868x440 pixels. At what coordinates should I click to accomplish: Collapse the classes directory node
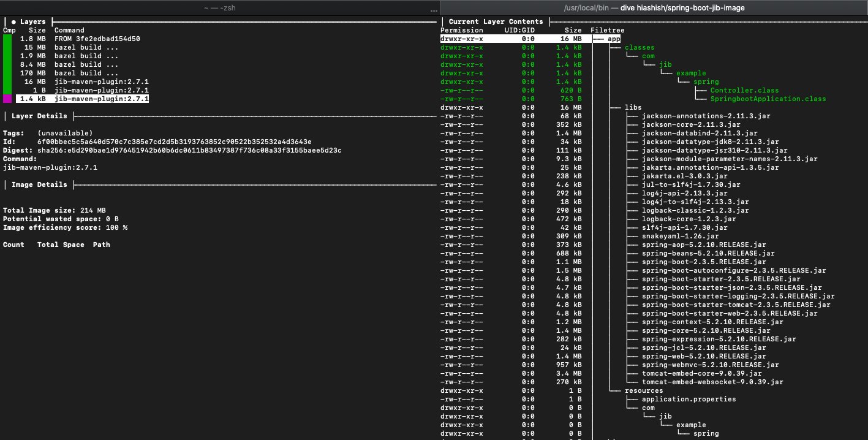pyautogui.click(x=640, y=47)
